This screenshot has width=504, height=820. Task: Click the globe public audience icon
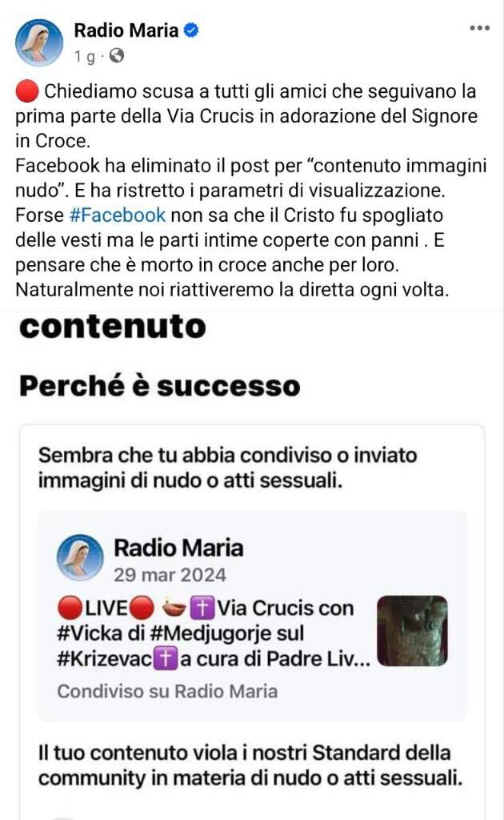(117, 55)
